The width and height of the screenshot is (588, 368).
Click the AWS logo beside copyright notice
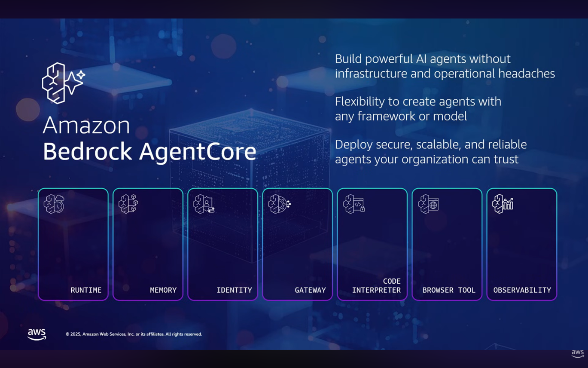[x=37, y=334]
